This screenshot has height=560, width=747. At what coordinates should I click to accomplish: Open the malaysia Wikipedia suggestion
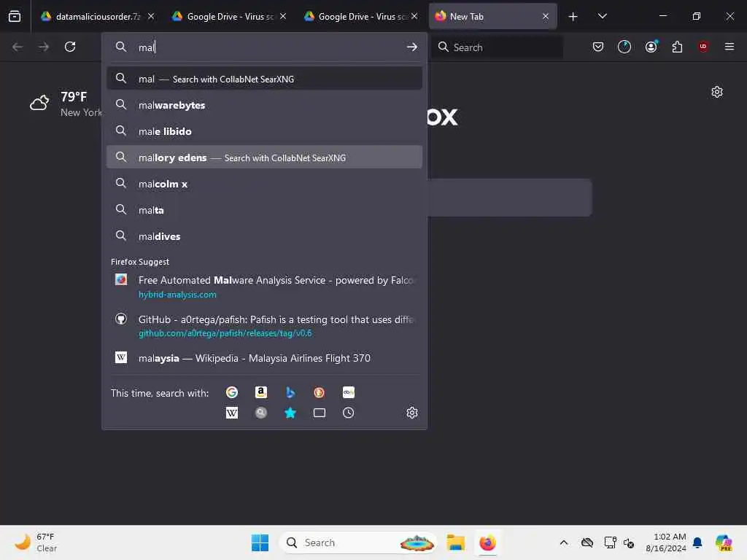(264, 358)
